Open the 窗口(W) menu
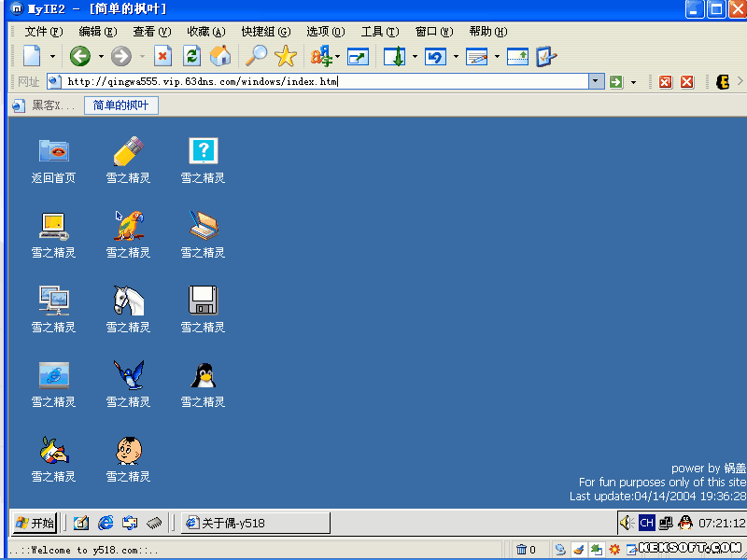 (x=434, y=32)
